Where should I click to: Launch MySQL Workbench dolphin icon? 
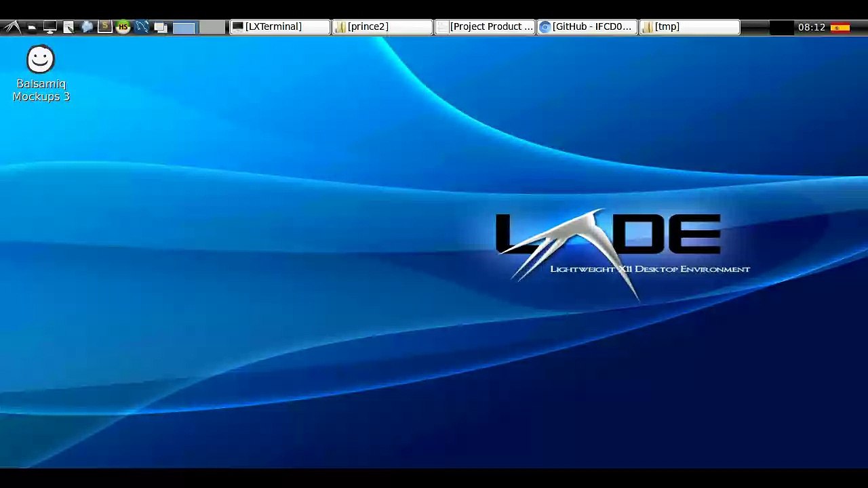pyautogui.click(x=142, y=27)
